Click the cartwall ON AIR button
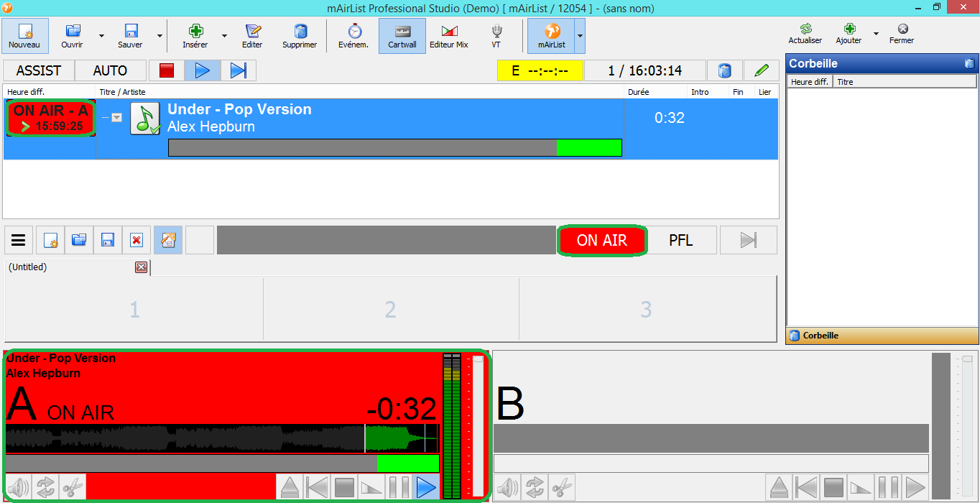The height and width of the screenshot is (503, 980). [602, 240]
